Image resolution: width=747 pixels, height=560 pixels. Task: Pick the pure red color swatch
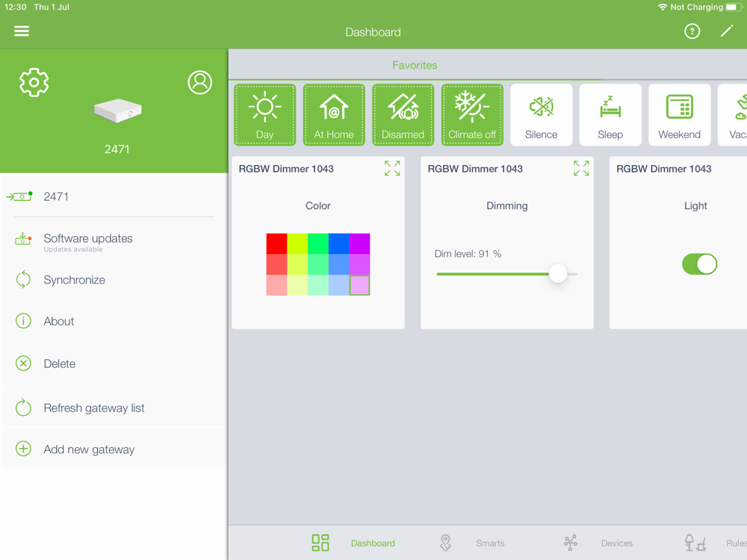tap(276, 243)
